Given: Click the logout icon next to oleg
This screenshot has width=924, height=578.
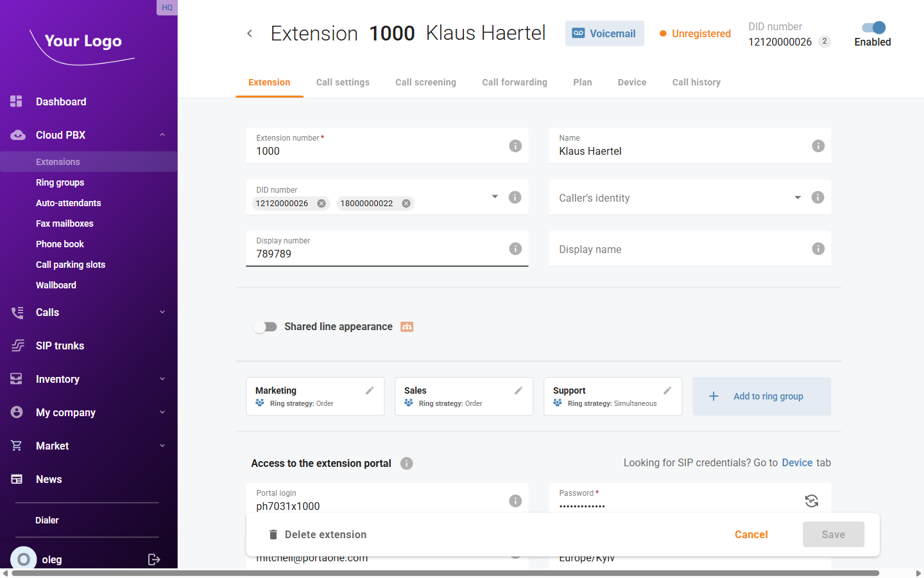Looking at the screenshot, I should (154, 559).
